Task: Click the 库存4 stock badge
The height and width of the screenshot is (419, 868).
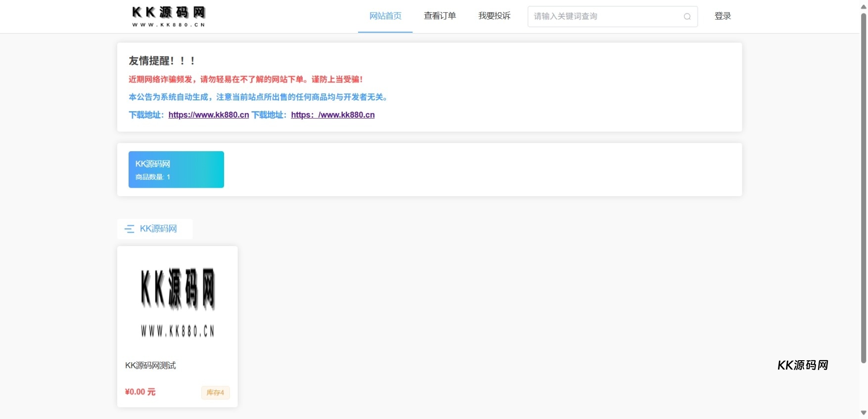Action: 215,392
